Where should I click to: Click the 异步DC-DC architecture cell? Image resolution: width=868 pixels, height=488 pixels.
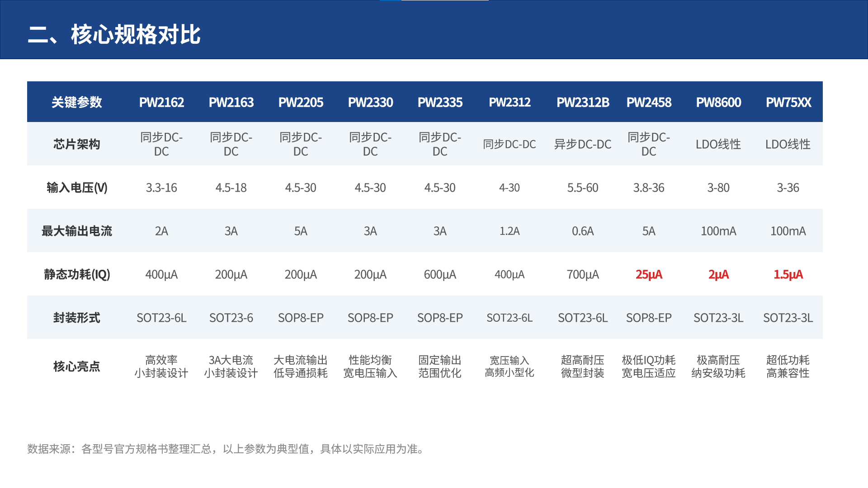583,144
